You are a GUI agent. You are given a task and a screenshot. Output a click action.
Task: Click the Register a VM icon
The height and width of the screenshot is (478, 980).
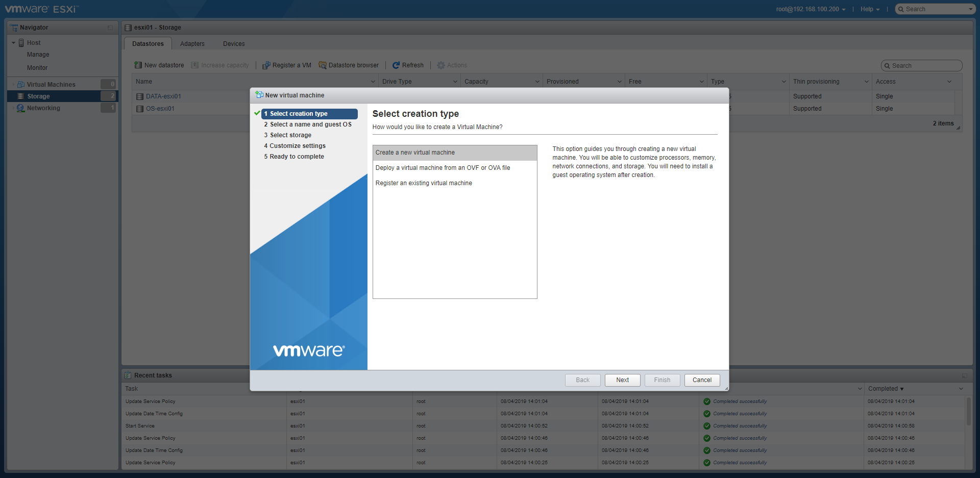266,65
